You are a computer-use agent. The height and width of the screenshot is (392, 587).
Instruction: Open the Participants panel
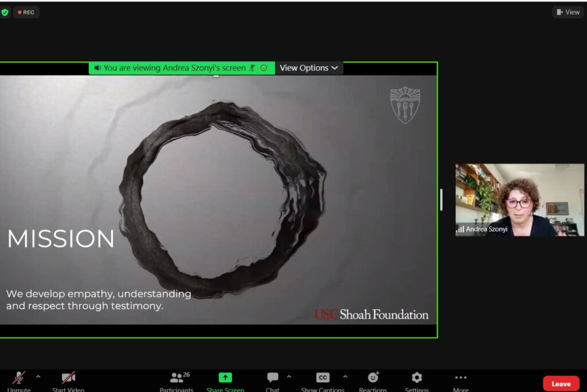[177, 378]
